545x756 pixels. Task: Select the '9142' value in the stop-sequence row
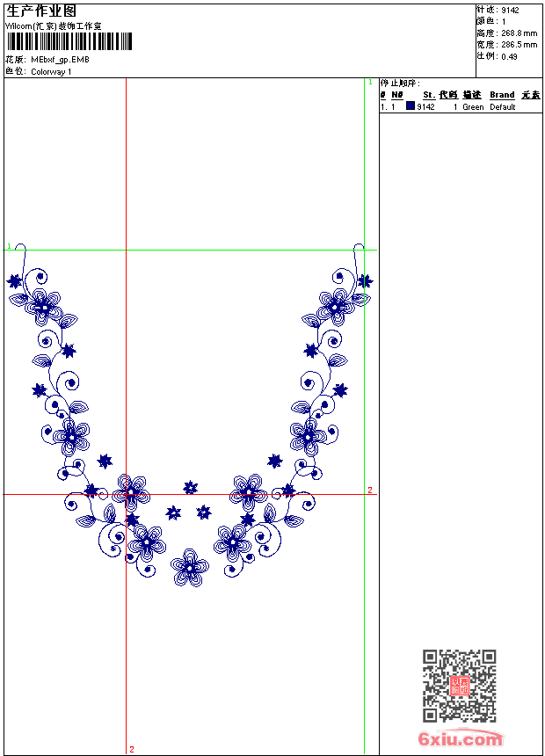pyautogui.click(x=425, y=107)
